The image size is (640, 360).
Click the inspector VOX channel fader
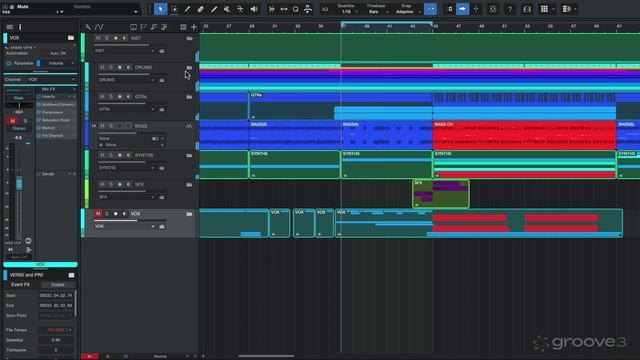pyautogui.click(x=19, y=184)
